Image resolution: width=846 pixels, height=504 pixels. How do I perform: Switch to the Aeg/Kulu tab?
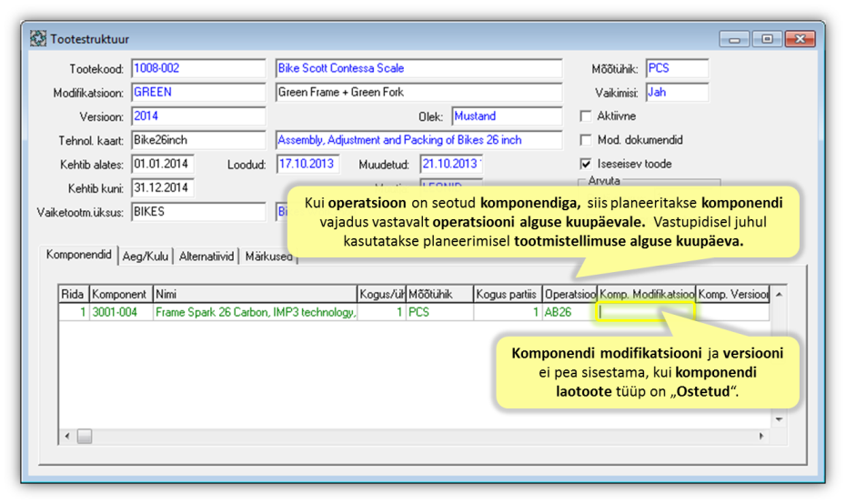coord(146,257)
